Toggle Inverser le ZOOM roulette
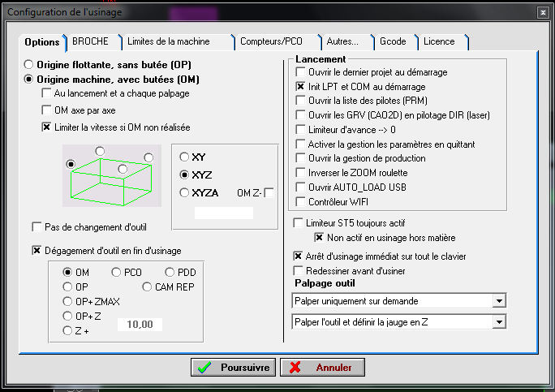The image size is (555, 392). [300, 173]
